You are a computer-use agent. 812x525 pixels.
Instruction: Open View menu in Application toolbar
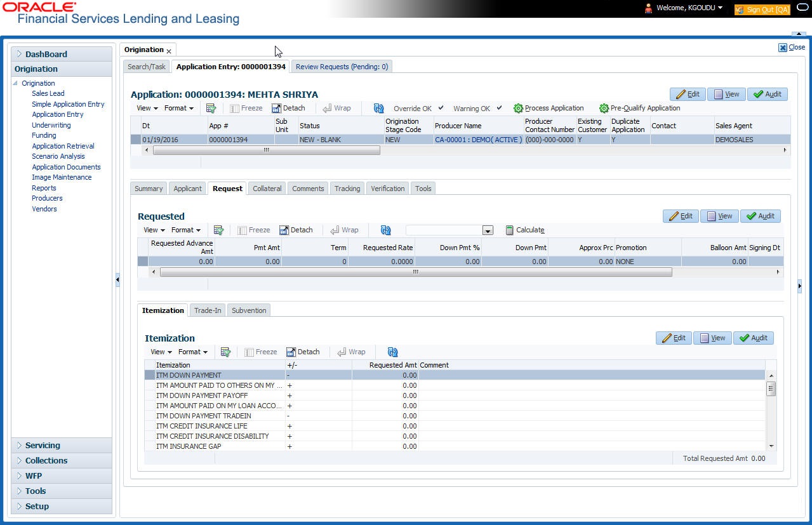(147, 108)
